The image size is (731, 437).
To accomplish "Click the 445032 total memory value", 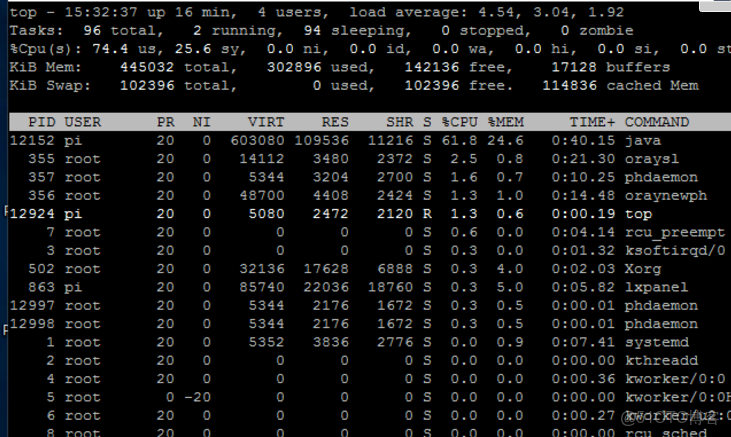I will 147,67.
